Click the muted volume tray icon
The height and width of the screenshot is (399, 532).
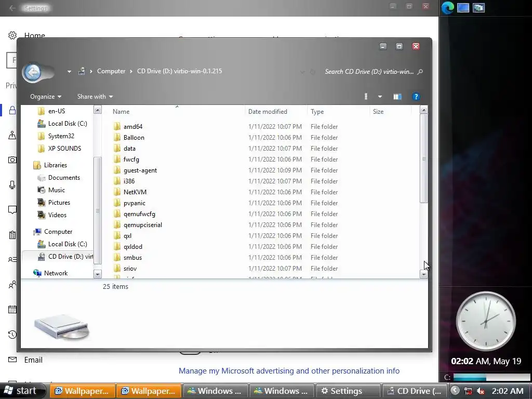coord(480,391)
